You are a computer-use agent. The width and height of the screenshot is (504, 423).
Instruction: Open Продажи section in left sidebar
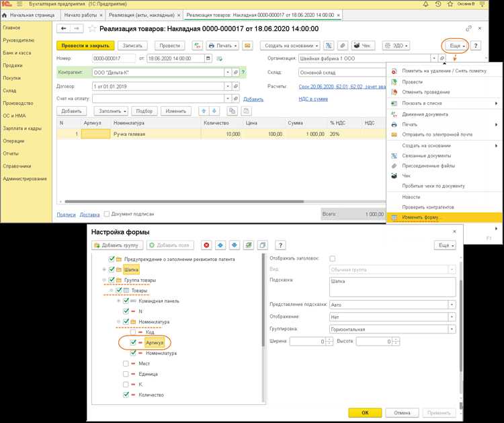coord(12,65)
